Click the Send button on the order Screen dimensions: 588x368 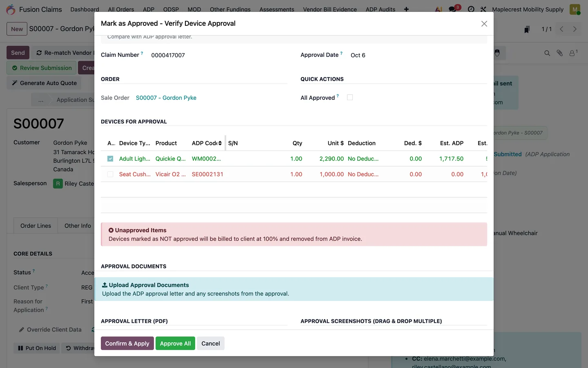[18, 53]
